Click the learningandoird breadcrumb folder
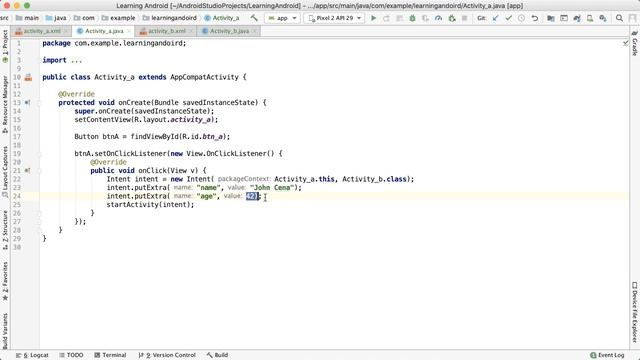This screenshot has width=640, height=360. pyautogui.click(x=169, y=18)
